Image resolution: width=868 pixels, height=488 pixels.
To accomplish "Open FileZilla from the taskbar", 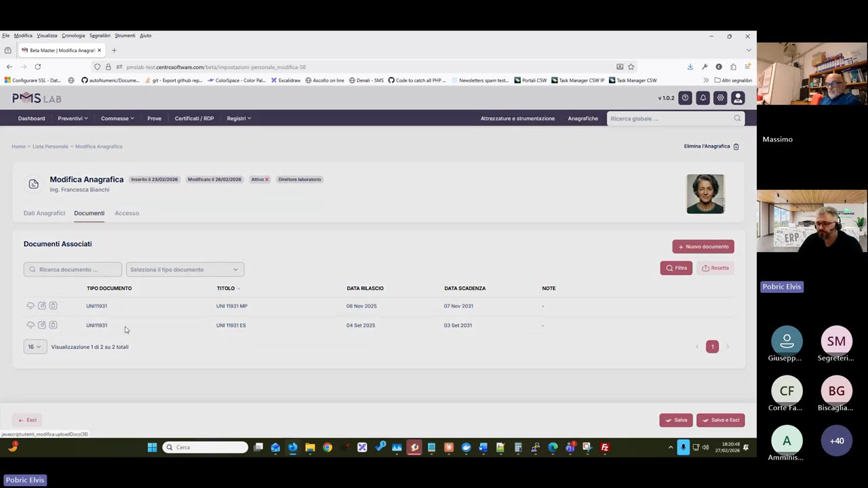I will [x=605, y=447].
